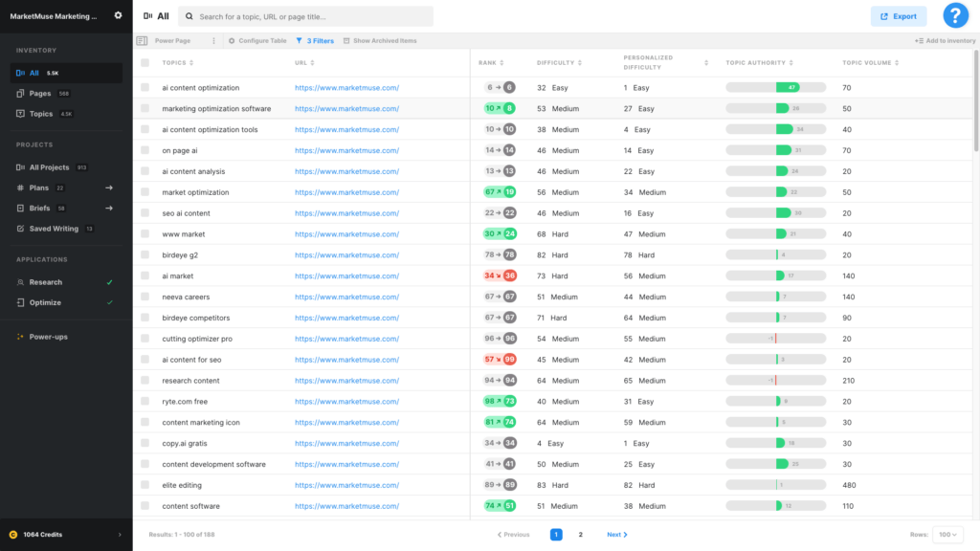The width and height of the screenshot is (980, 551).
Task: Click the Add to inventory list icon
Action: (x=919, y=40)
